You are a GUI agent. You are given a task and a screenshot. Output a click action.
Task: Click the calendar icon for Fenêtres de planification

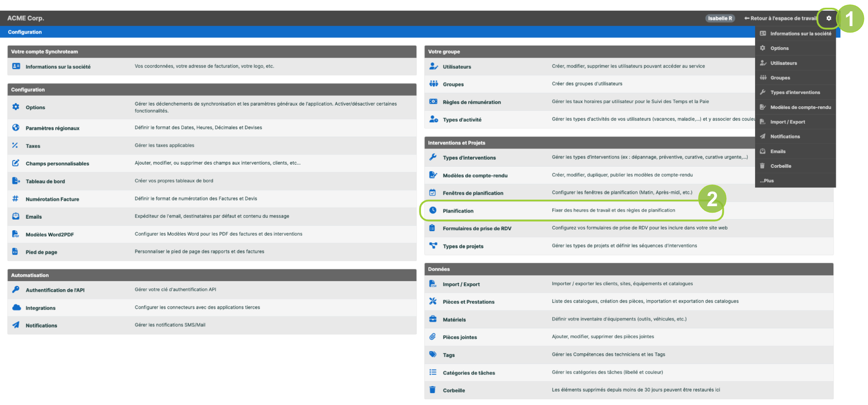[x=432, y=192]
